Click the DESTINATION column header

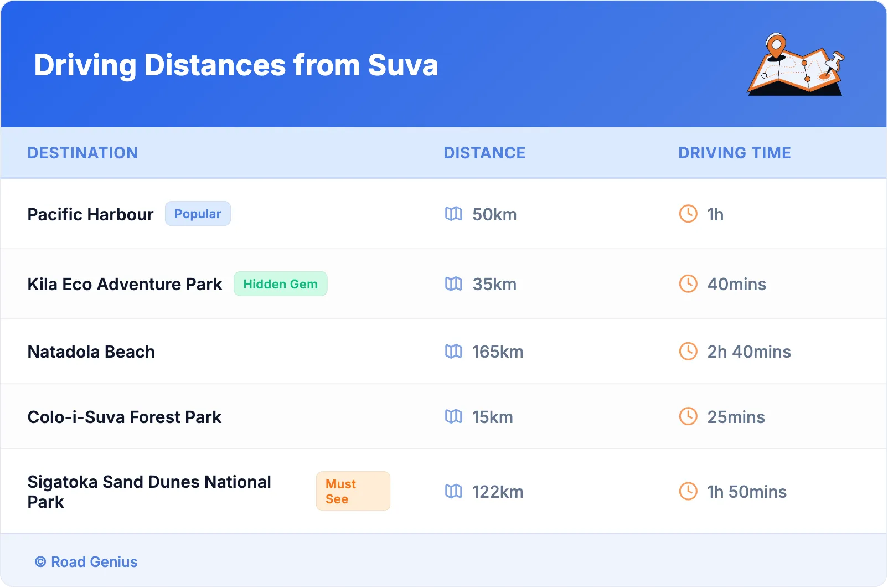(x=82, y=153)
